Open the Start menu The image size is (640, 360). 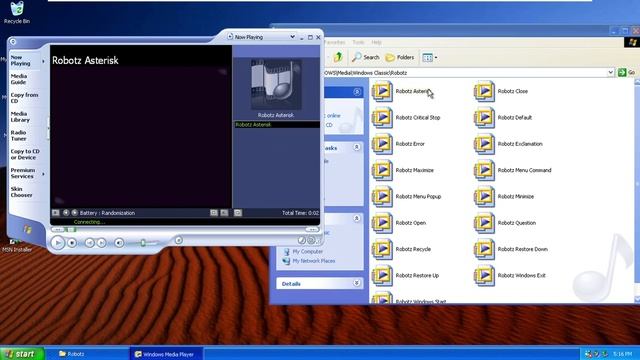point(22,354)
